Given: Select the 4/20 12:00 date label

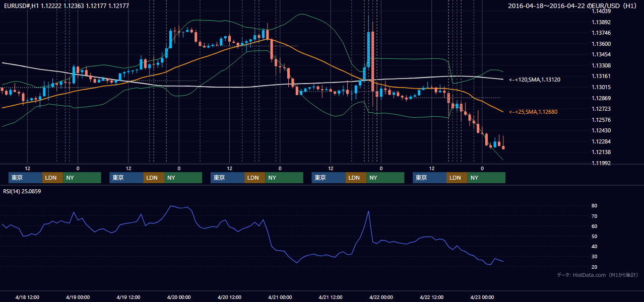Looking at the screenshot, I should (x=229, y=297).
